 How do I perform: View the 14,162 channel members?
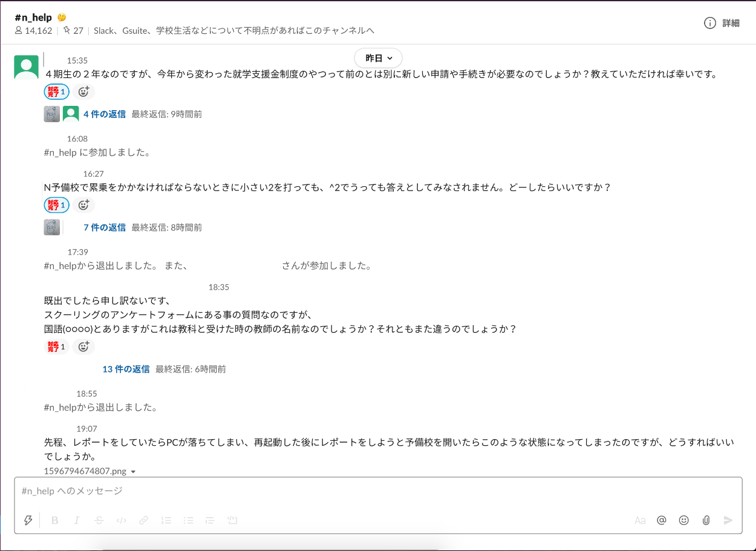33,30
